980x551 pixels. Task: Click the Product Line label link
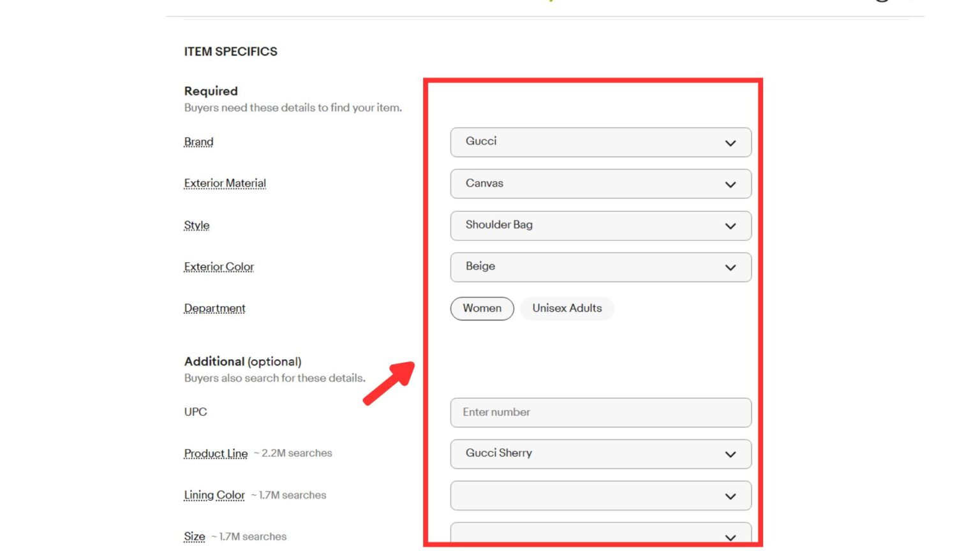pyautogui.click(x=216, y=453)
